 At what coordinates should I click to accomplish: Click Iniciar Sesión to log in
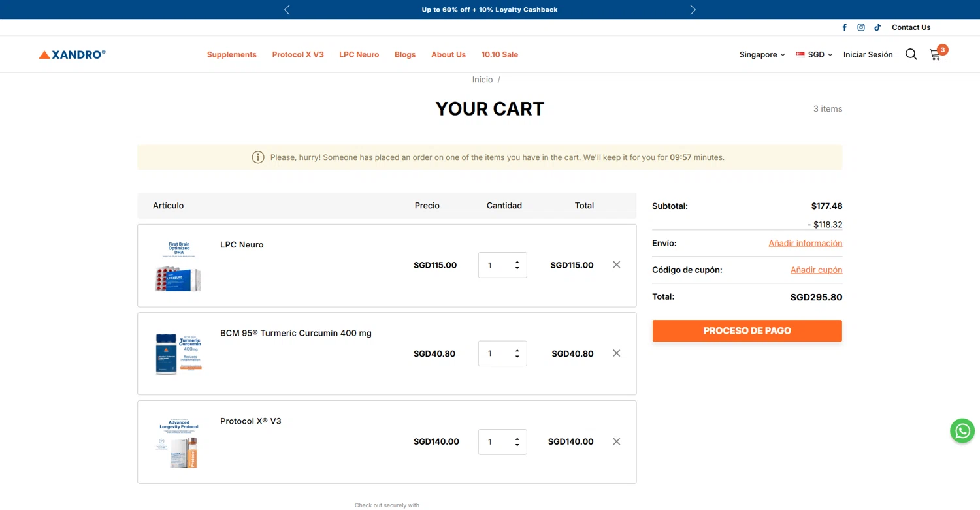(x=868, y=55)
